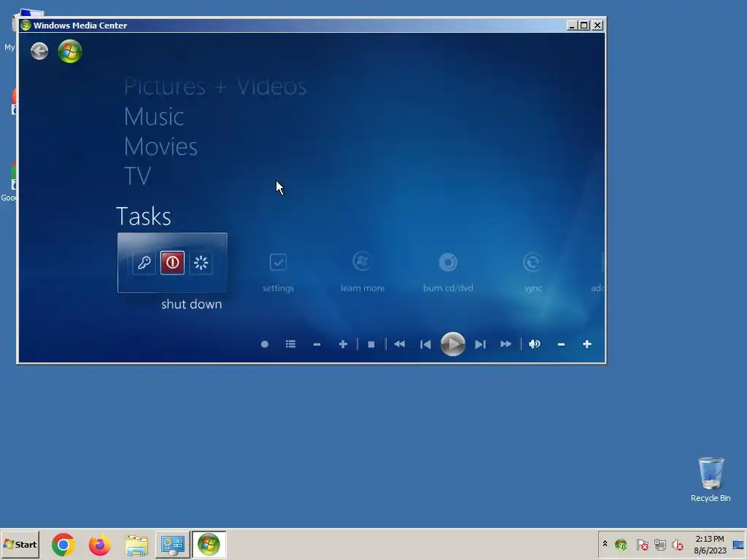Open the burn cd/dvd task tile
This screenshot has height=560, width=747.
point(449,272)
